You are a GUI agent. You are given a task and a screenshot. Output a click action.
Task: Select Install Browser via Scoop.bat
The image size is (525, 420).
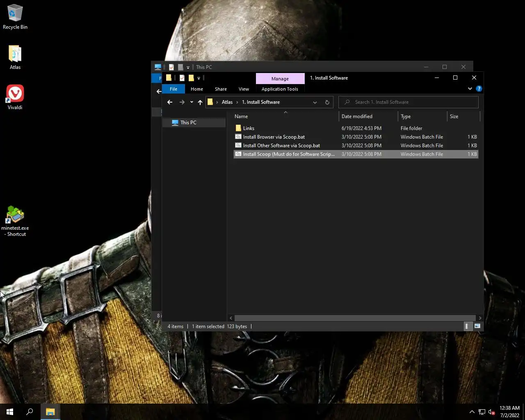(x=356, y=137)
